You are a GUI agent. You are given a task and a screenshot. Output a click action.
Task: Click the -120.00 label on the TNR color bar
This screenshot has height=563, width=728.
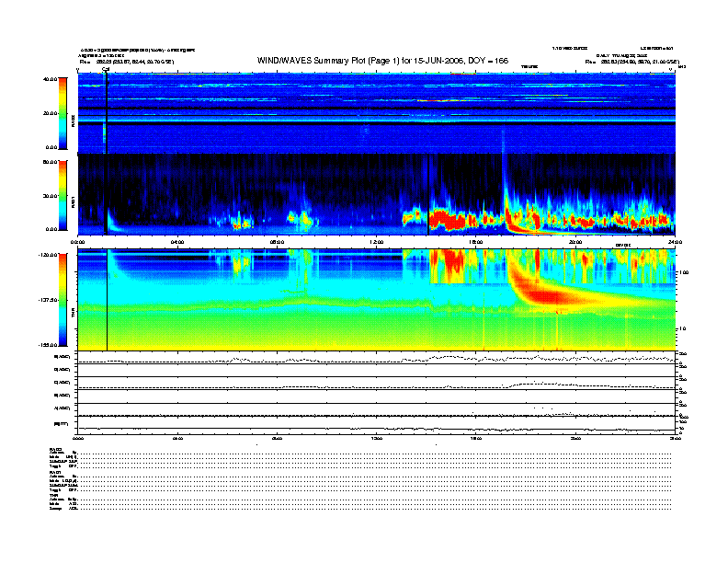(x=48, y=255)
